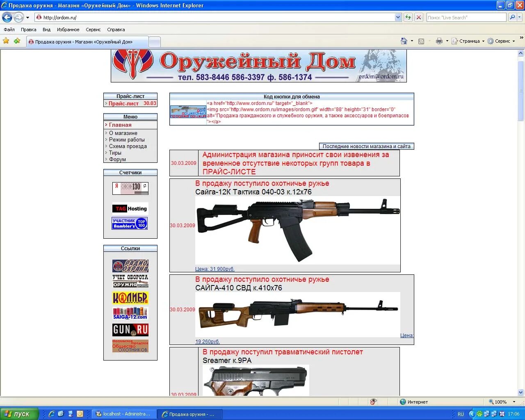Click the пуск Start button
Image resolution: width=525 pixels, height=420 pixels.
pos(19,414)
